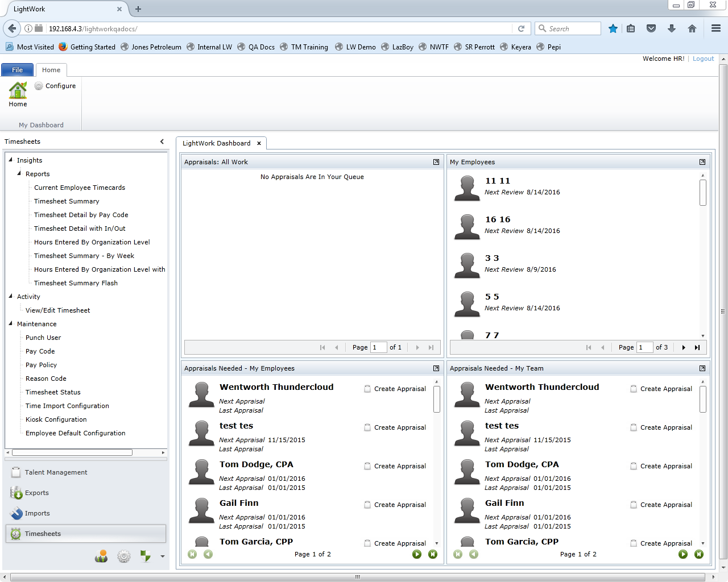Open the Imports module
The height and width of the screenshot is (582, 728).
point(37,513)
